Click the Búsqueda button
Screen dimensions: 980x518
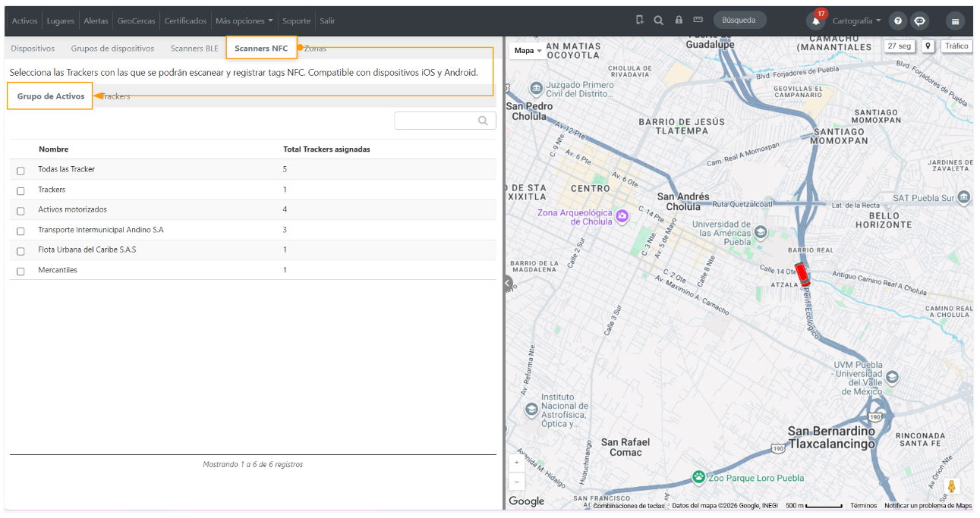click(739, 20)
